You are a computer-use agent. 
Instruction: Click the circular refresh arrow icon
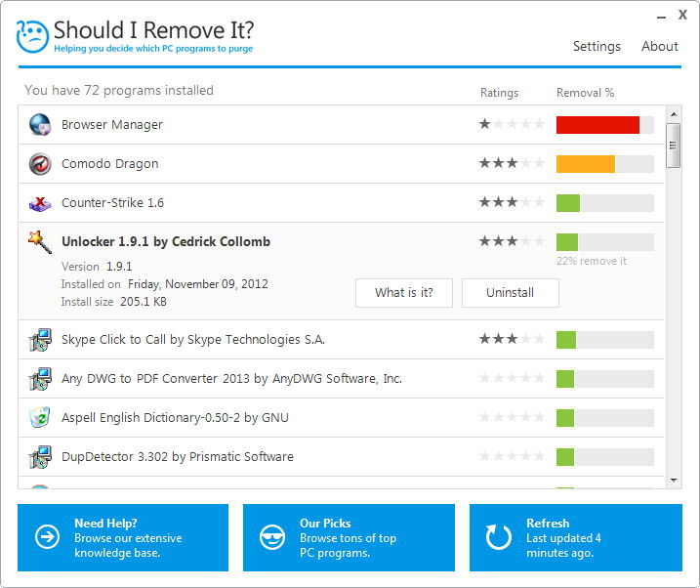click(499, 537)
